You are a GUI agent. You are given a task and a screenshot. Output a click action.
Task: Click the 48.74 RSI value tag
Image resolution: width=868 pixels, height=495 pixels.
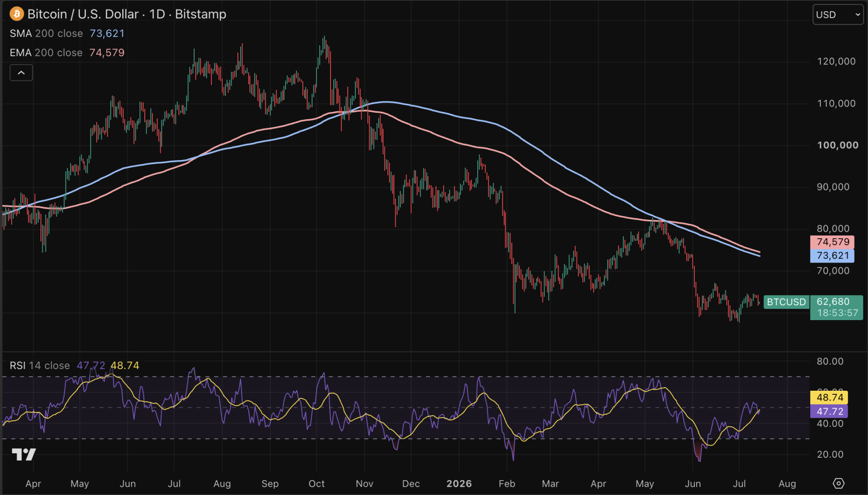(829, 397)
